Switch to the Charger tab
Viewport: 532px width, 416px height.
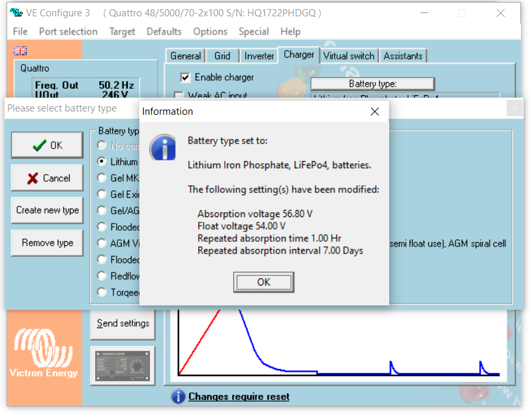(299, 55)
